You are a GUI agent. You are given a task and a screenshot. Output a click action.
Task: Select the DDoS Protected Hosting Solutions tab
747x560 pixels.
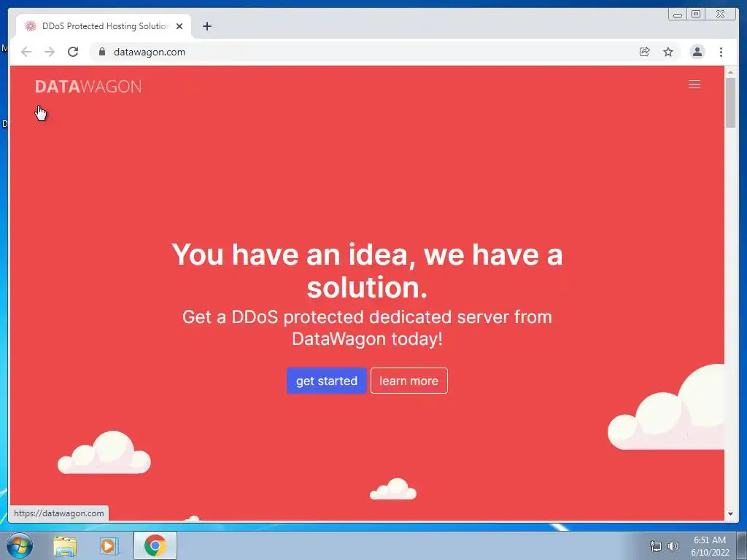coord(104,26)
